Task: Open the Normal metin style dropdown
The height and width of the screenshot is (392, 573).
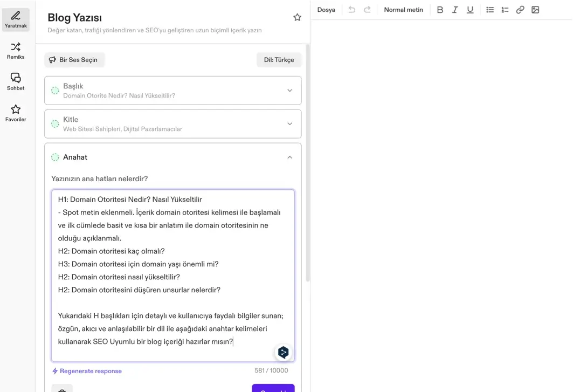Action: click(403, 10)
